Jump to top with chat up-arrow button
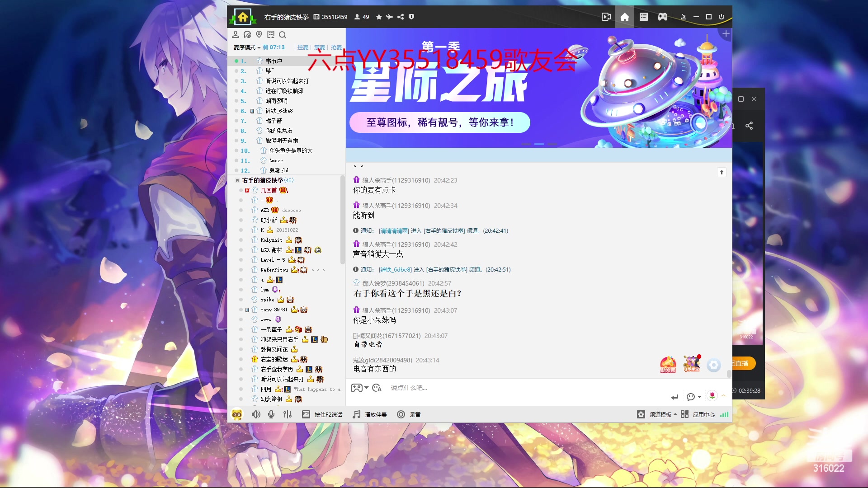This screenshot has height=488, width=868. coord(722,172)
